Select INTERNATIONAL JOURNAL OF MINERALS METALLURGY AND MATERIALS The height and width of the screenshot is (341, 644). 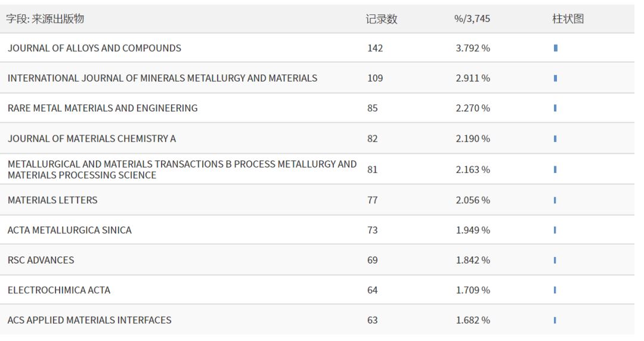(x=162, y=78)
